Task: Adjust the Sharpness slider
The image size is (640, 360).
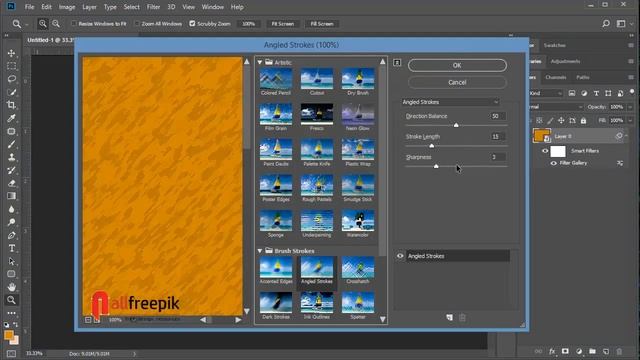Action: (x=436, y=166)
